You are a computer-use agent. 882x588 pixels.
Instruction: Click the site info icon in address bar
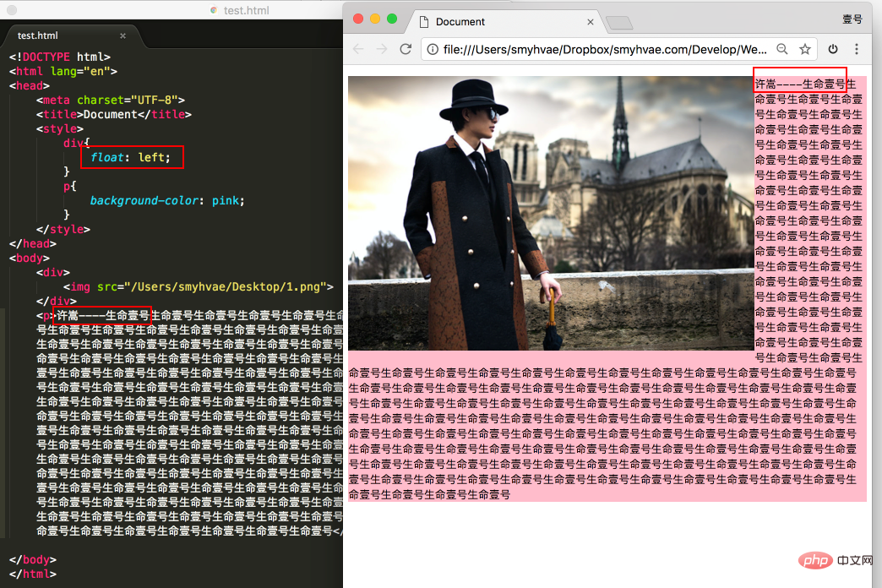[433, 50]
